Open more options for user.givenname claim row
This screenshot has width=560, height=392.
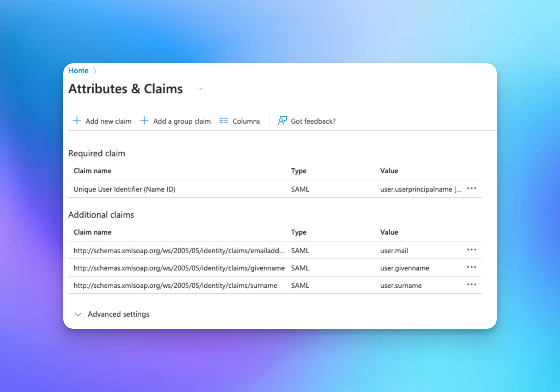pos(471,267)
